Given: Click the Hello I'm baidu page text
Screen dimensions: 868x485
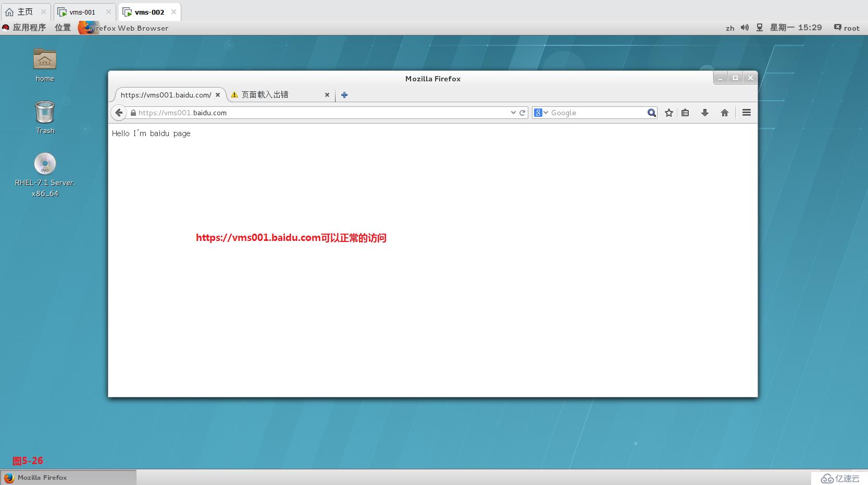Looking at the screenshot, I should click(x=151, y=134).
